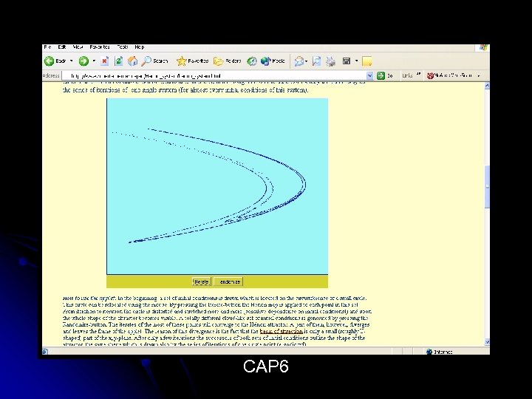
Task: Print the page using the printer icon
Action: 330,61
